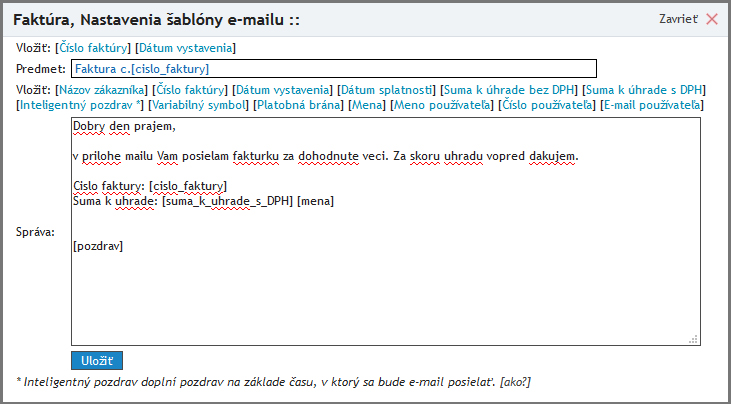The width and height of the screenshot is (731, 404).
Task: Insert Platobná brána placeholder
Action: (x=299, y=104)
